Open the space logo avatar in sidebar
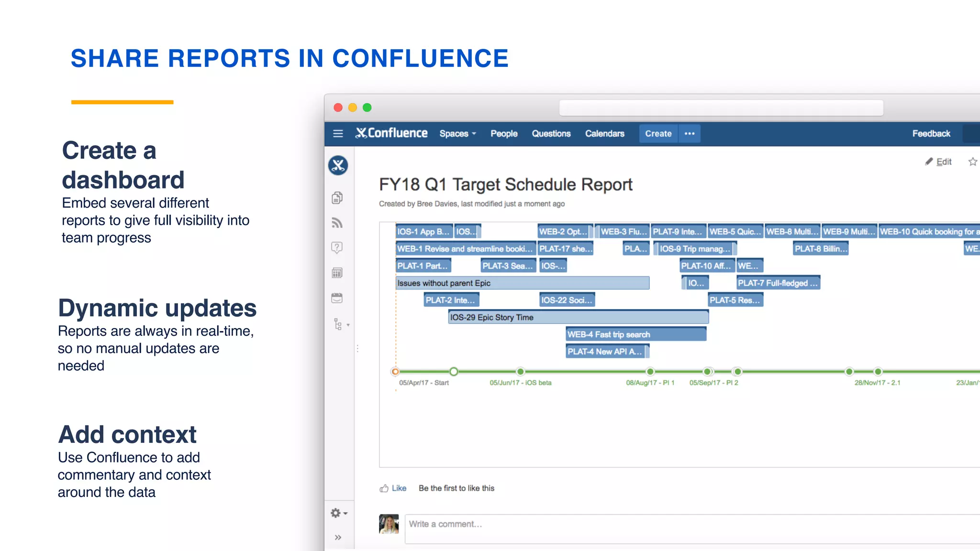 338,165
